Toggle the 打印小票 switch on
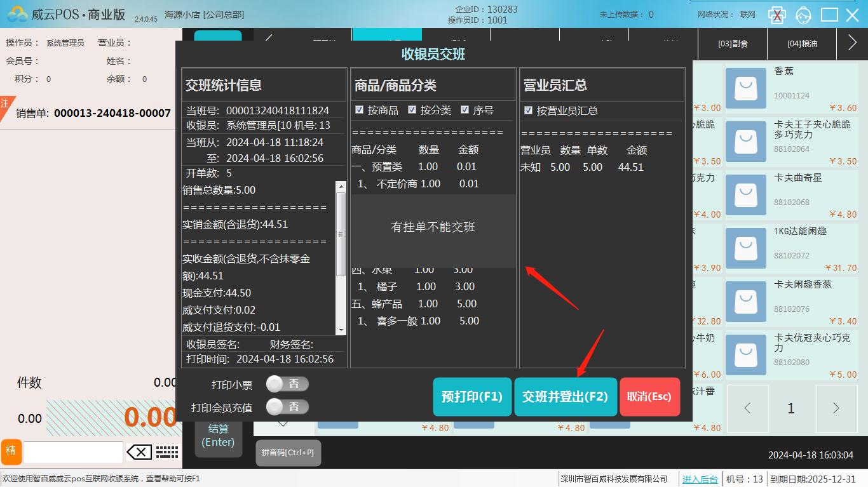Image resolution: width=868 pixels, height=487 pixels. click(x=287, y=384)
